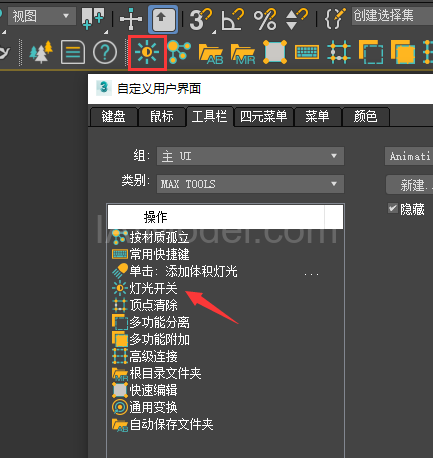Image resolution: width=433 pixels, height=458 pixels.
Task: Uncheck the 隐藏 checkbox
Action: tap(393, 208)
